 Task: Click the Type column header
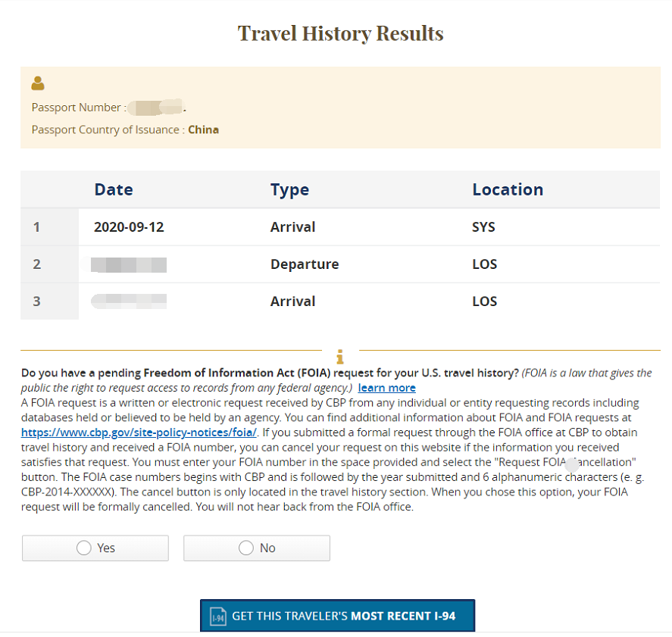(289, 189)
